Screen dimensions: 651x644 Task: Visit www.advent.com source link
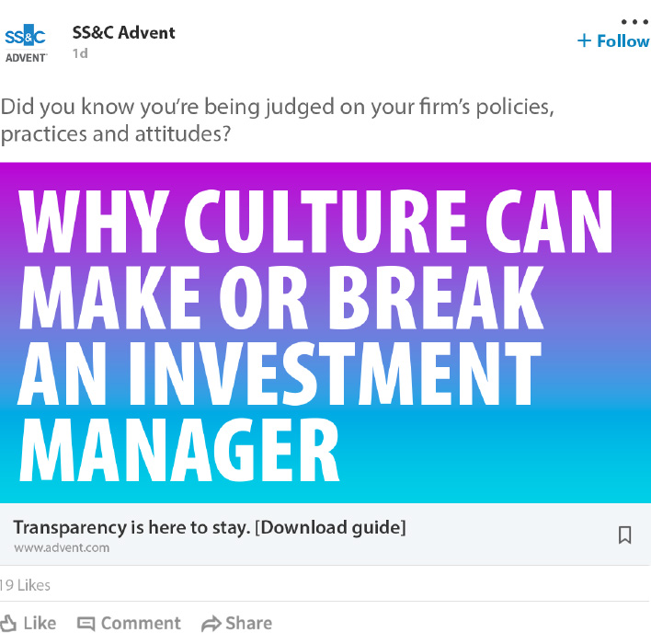click(x=62, y=547)
